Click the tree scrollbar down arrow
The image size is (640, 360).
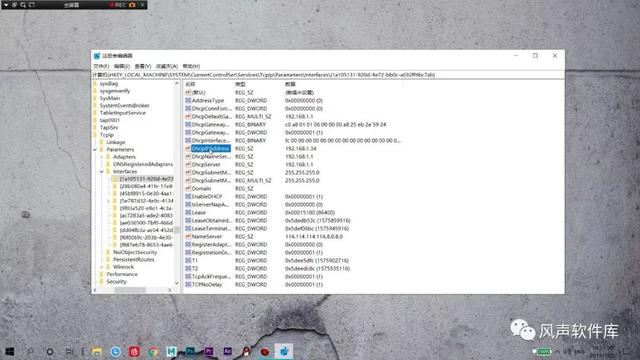point(177,283)
